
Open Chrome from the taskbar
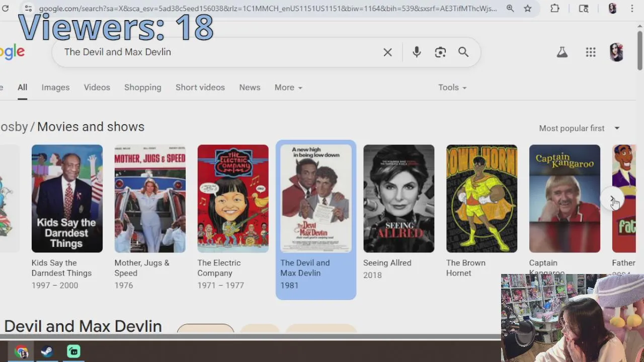(21, 351)
